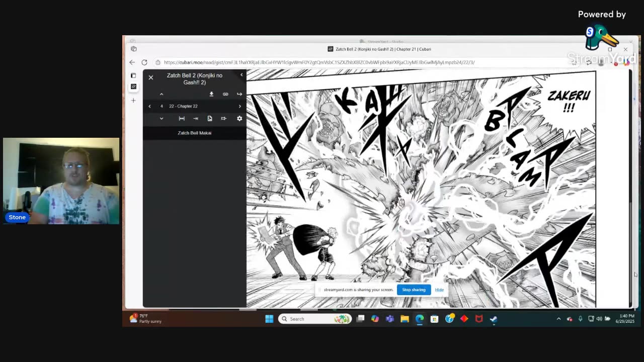Open Microsoft Teams from the taskbar
Screen dimensions: 644x362
click(x=390, y=319)
